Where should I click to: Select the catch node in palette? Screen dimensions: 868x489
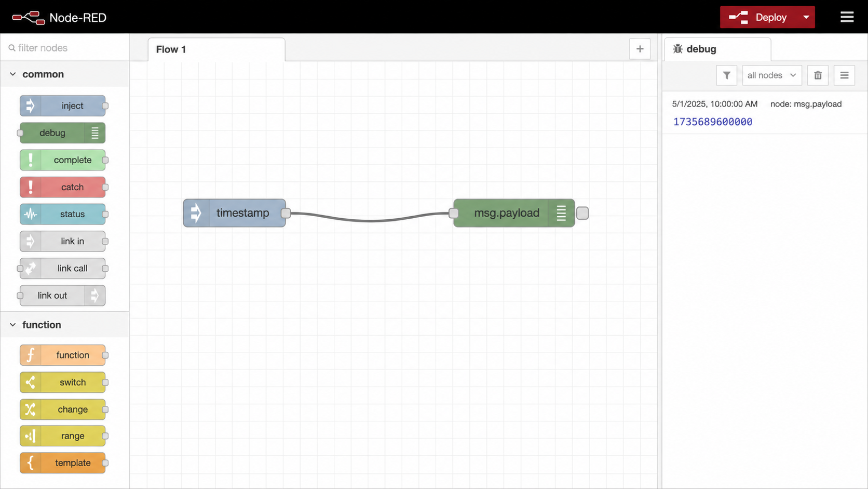tap(63, 187)
